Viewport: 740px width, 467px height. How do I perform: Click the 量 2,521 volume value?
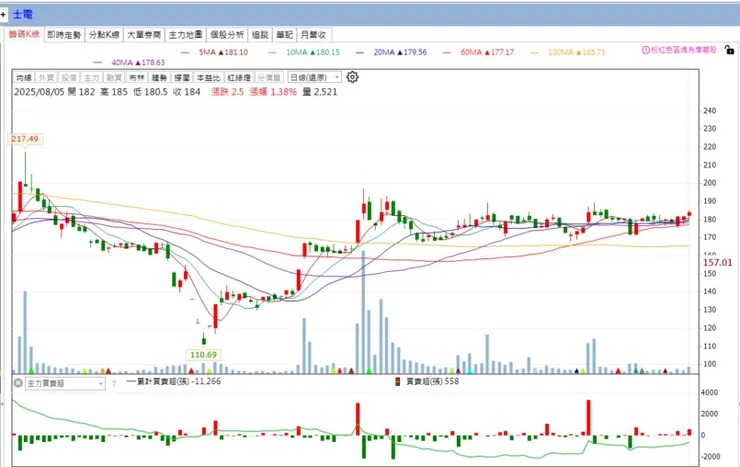click(x=320, y=92)
